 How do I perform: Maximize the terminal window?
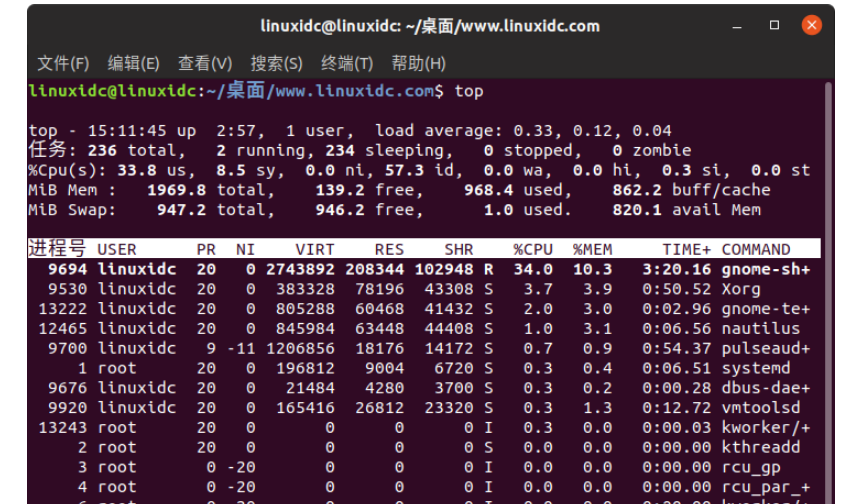[x=774, y=25]
